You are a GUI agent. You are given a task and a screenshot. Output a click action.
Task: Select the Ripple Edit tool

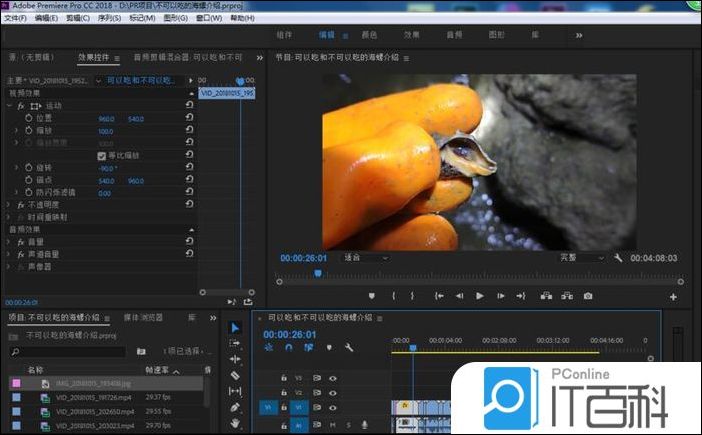coord(234,358)
